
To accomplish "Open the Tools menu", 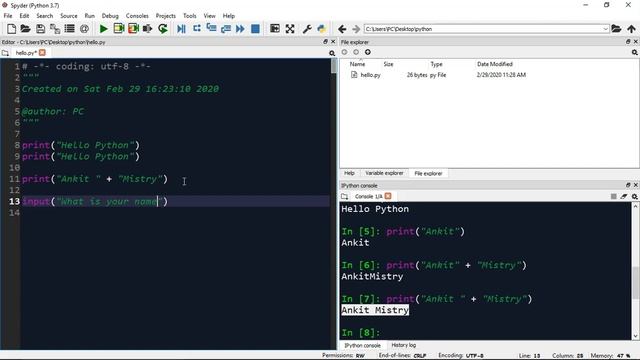I will 189,16.
